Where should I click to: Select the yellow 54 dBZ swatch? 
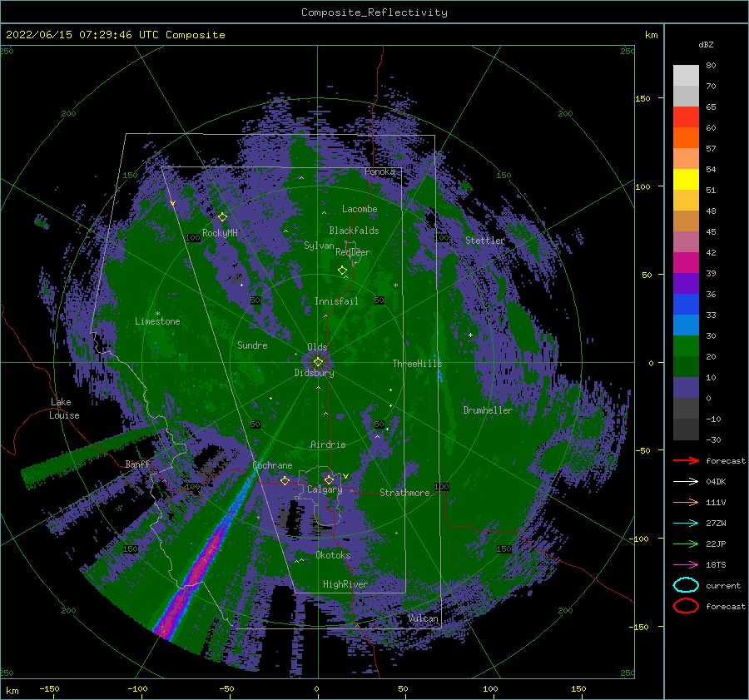pyautogui.click(x=686, y=180)
